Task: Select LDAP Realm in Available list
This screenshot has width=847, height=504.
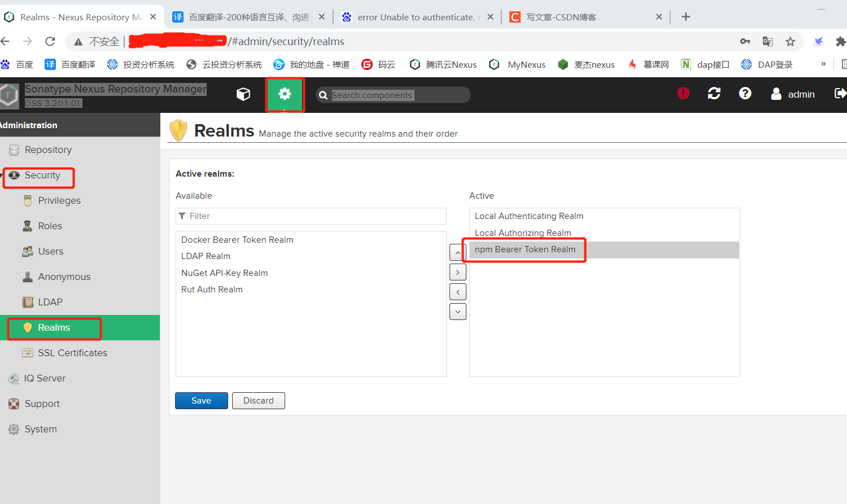Action: [x=311, y=256]
